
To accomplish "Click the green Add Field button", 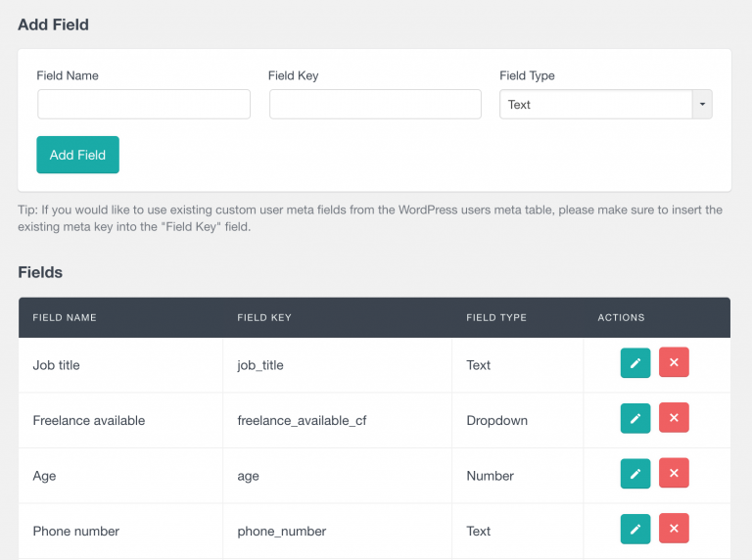I will (77, 155).
